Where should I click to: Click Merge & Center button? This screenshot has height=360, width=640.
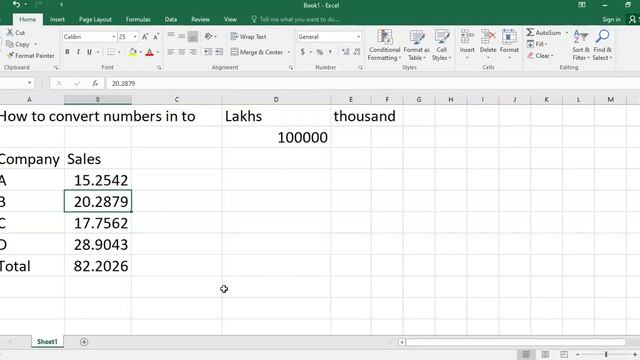(x=256, y=52)
